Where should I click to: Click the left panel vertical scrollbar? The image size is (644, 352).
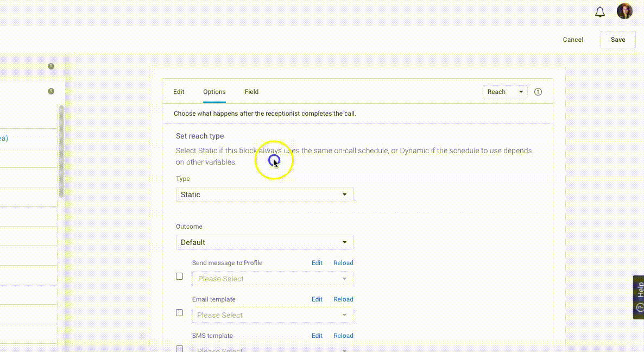pyautogui.click(x=61, y=152)
